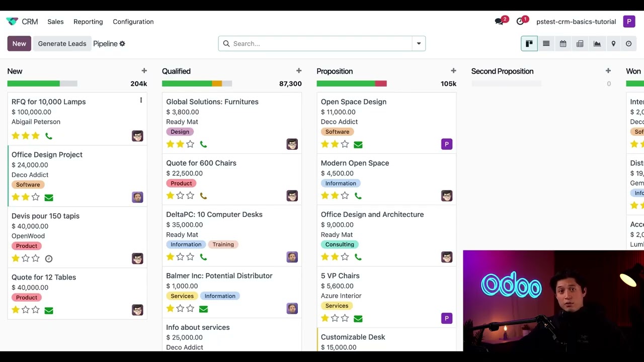Open the Office Design and Architecture card
This screenshot has width=644, height=362.
coord(386,235)
